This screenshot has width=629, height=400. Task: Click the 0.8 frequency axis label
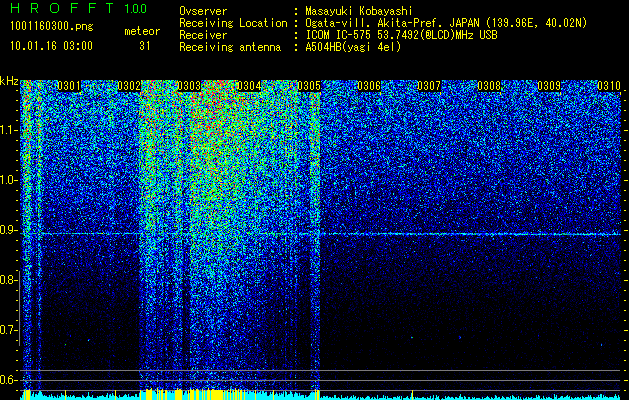click(x=8, y=280)
